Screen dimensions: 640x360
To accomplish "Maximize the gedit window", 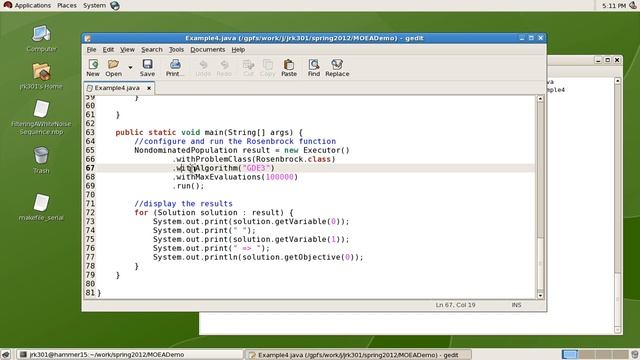I will 531,38.
